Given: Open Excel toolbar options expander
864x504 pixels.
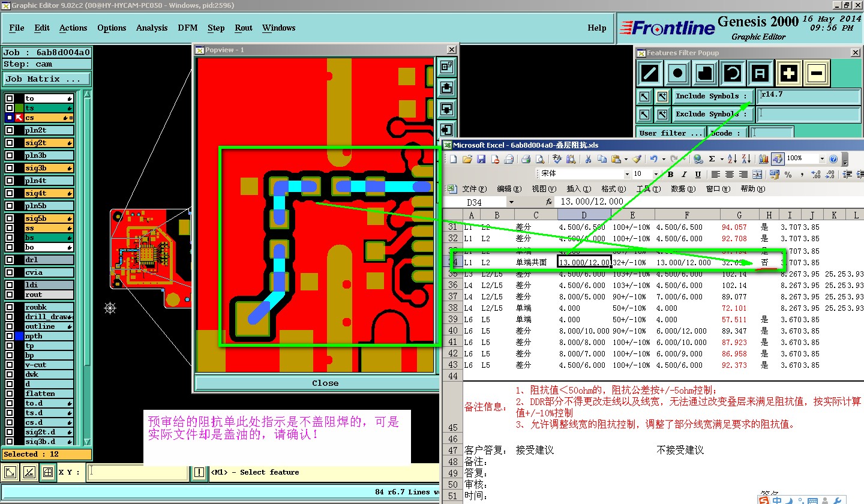Looking at the screenshot, I should tap(845, 160).
